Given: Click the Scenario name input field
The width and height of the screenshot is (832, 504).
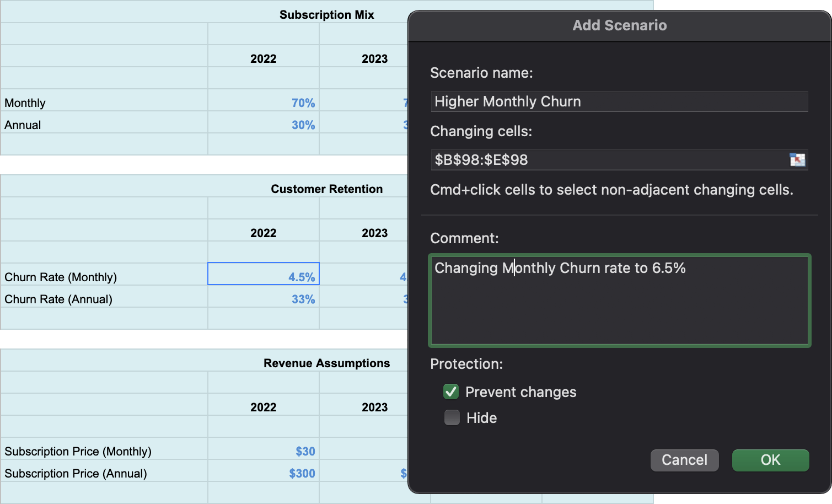Looking at the screenshot, I should 619,101.
